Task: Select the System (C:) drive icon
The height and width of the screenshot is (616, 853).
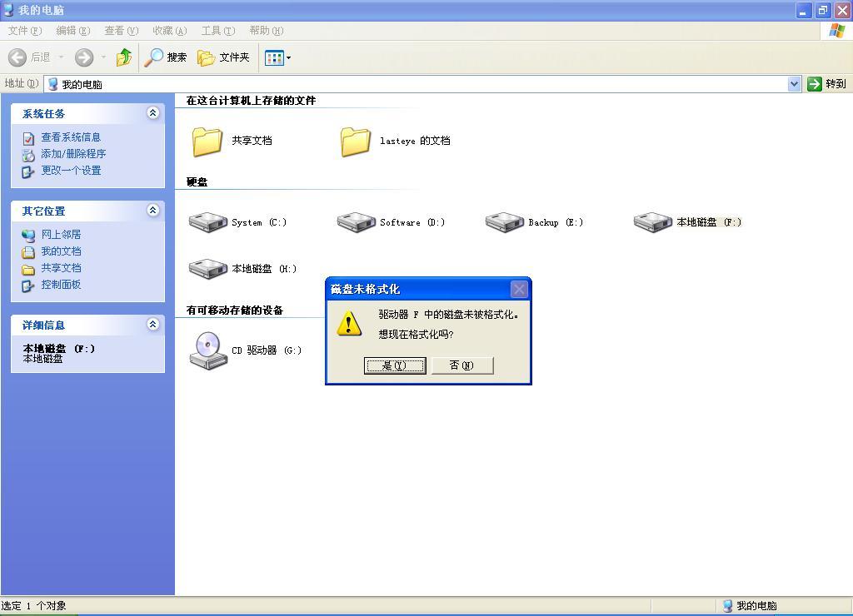Action: (x=207, y=222)
